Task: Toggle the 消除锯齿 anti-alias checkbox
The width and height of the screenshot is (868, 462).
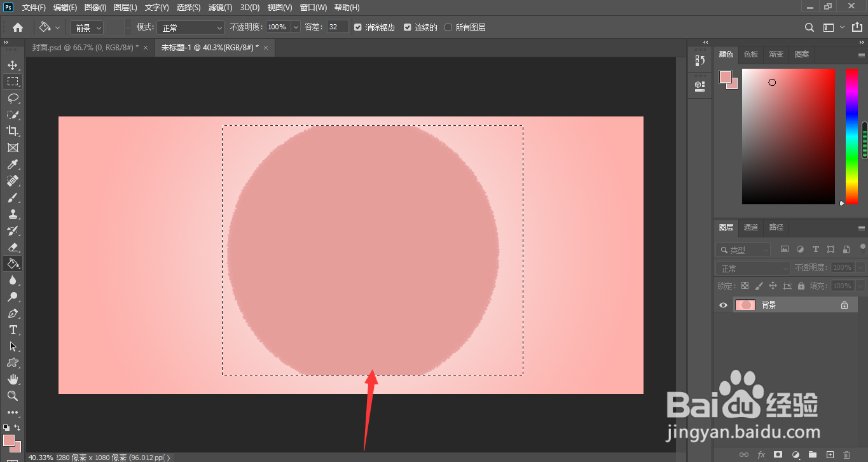Action: pyautogui.click(x=357, y=27)
